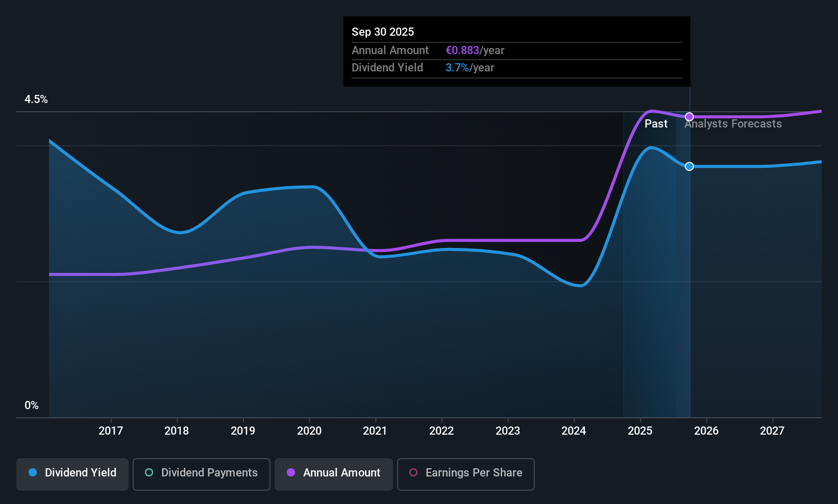Click the €0.883/year annual amount value
Screen dimensions: 838x504
coord(475,51)
